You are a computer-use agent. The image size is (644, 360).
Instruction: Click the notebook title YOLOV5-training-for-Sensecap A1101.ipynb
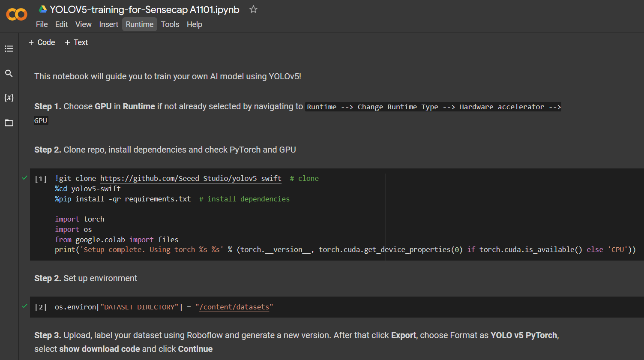[x=144, y=9]
